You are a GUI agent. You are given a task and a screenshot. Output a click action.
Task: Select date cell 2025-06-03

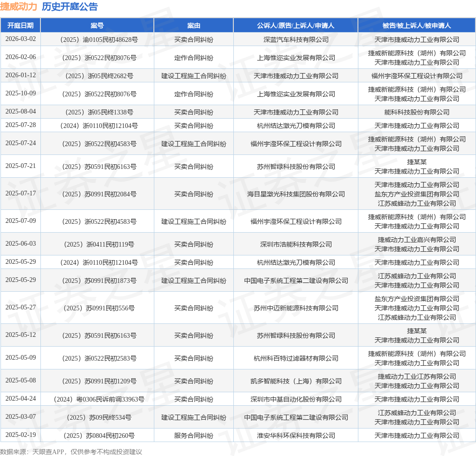pyautogui.click(x=20, y=244)
